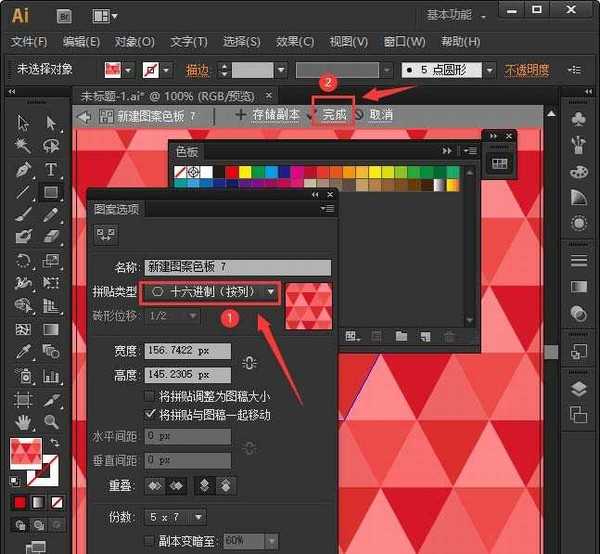Viewport: 600px width, 554px height.
Task: Expand the 份数 5 x 7 dropdown
Action: coord(176,517)
